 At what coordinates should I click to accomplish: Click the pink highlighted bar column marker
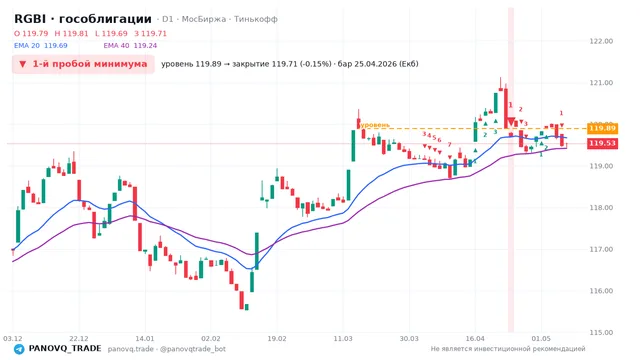[511, 170]
